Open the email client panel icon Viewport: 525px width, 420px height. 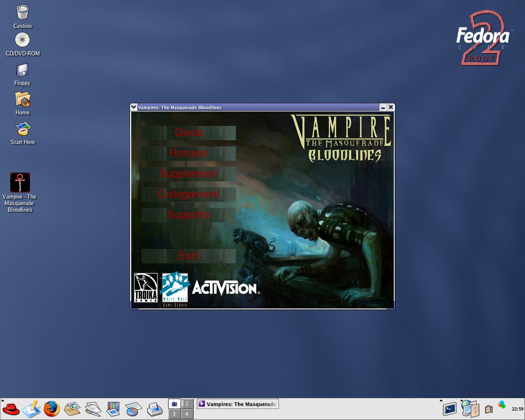(x=72, y=409)
